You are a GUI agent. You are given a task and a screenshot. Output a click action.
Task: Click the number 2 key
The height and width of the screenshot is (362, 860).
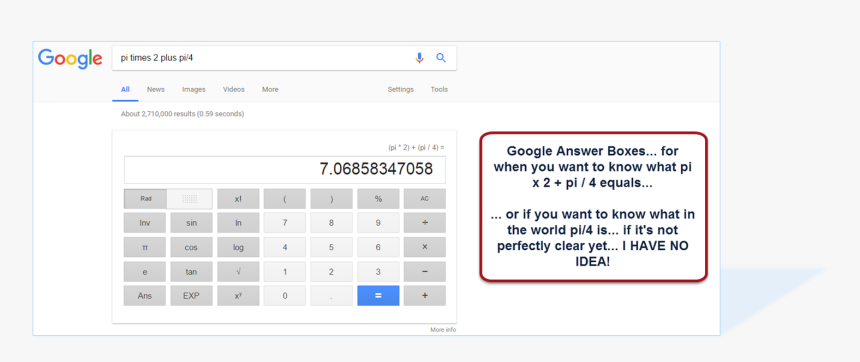coord(331,272)
